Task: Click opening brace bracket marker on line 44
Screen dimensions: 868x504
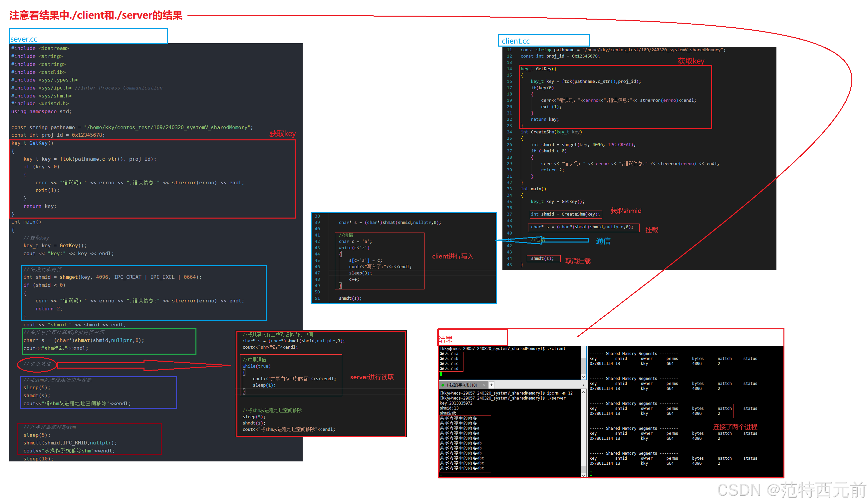Action: tap(340, 254)
